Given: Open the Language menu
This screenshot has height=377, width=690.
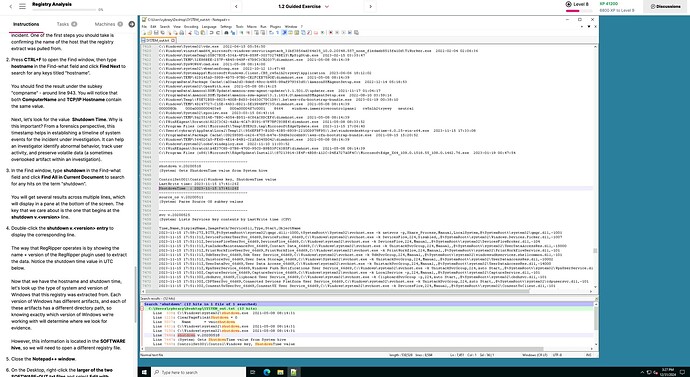Looking at the screenshot, I should 209,27.
